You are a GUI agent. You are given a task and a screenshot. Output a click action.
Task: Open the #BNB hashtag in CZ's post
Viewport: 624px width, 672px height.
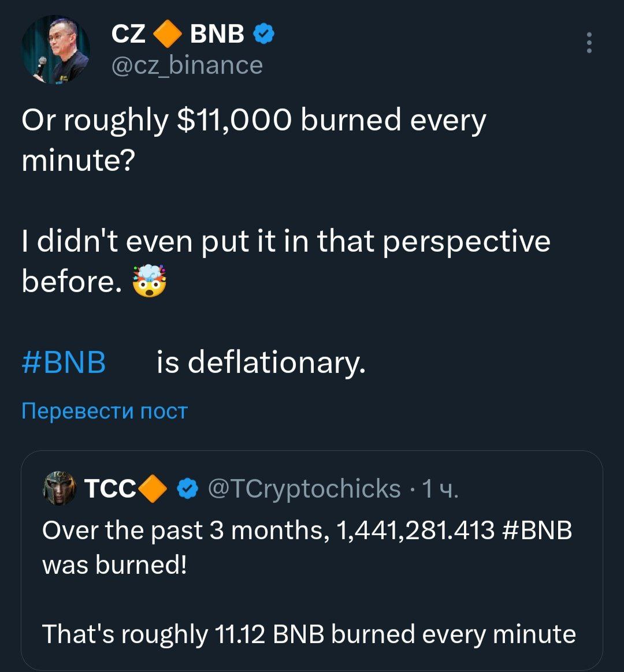(64, 363)
